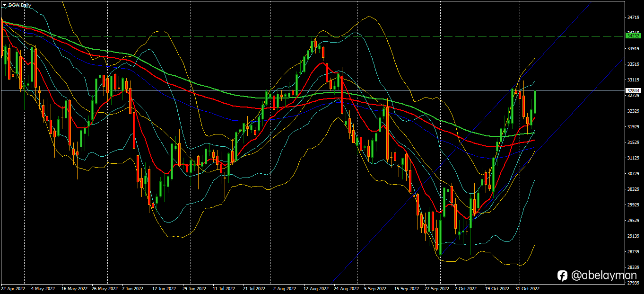Click the 29529 price axis value

pos(634,220)
